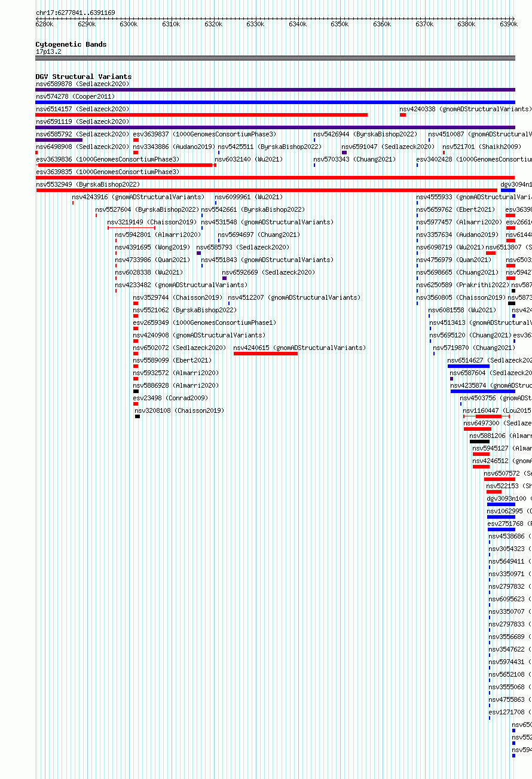The height and width of the screenshot is (779, 532).
Task: Click the black box under nsv3208108
Action: (137, 416)
